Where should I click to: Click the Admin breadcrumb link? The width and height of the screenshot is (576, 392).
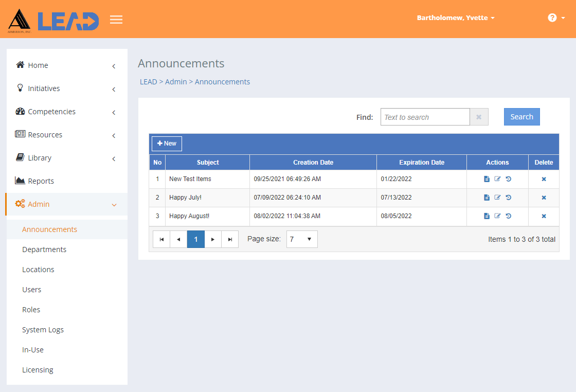point(176,82)
